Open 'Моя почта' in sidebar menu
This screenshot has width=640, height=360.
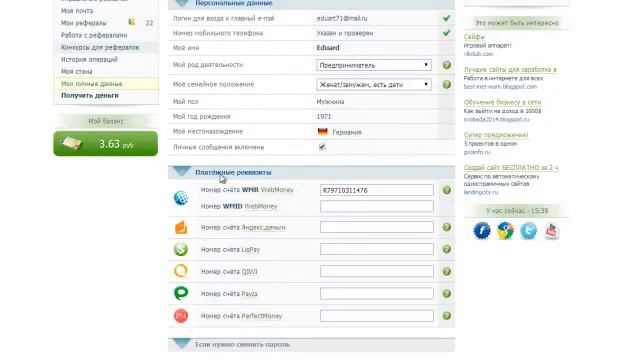(x=77, y=11)
